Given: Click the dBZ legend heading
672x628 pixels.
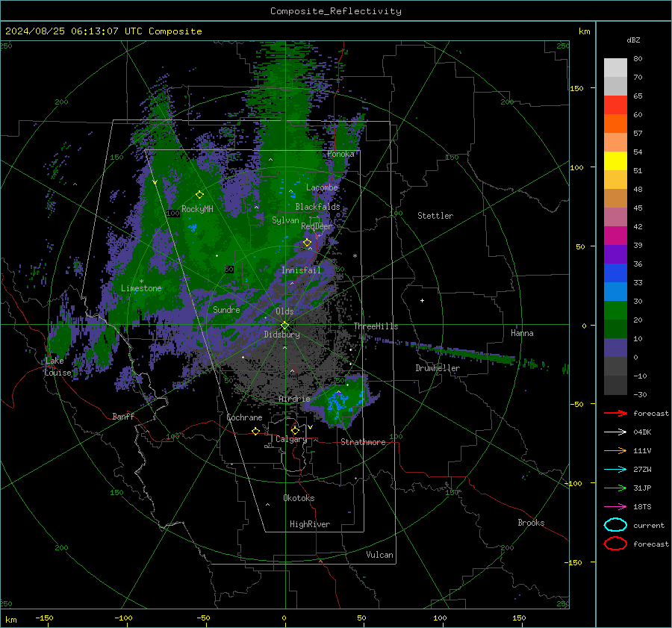Looking at the screenshot, I should (633, 40).
